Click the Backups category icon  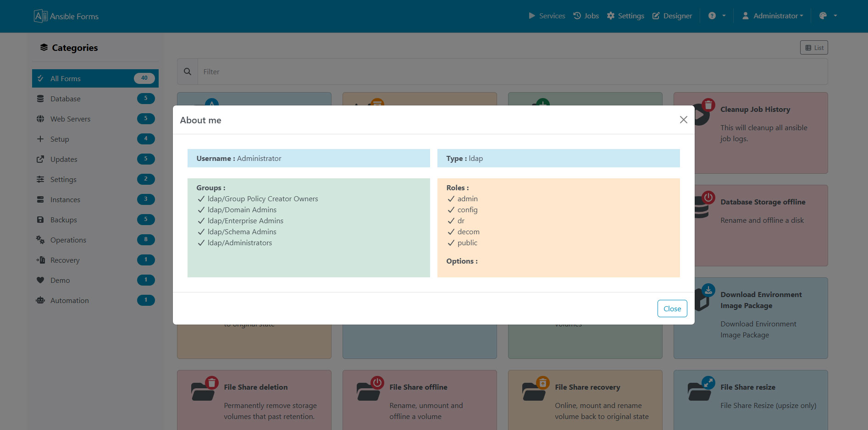40,220
